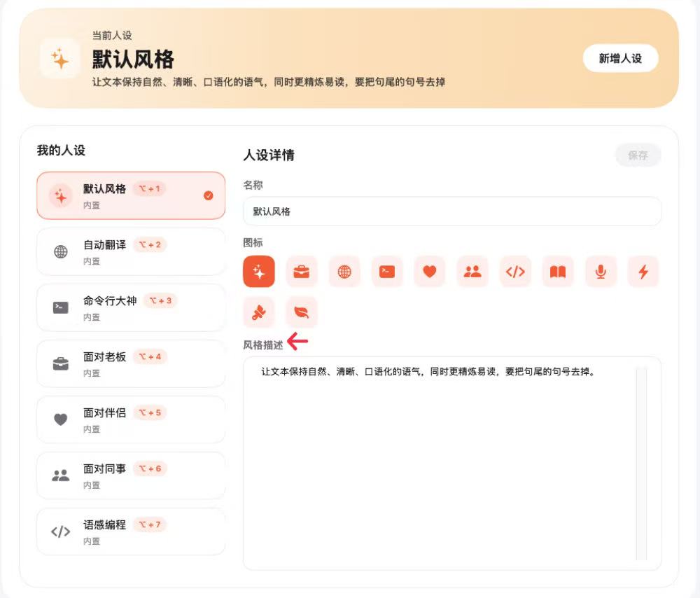Choose the globe icon in 图标 picker
Screen dimensions: 700x598
click(x=344, y=272)
